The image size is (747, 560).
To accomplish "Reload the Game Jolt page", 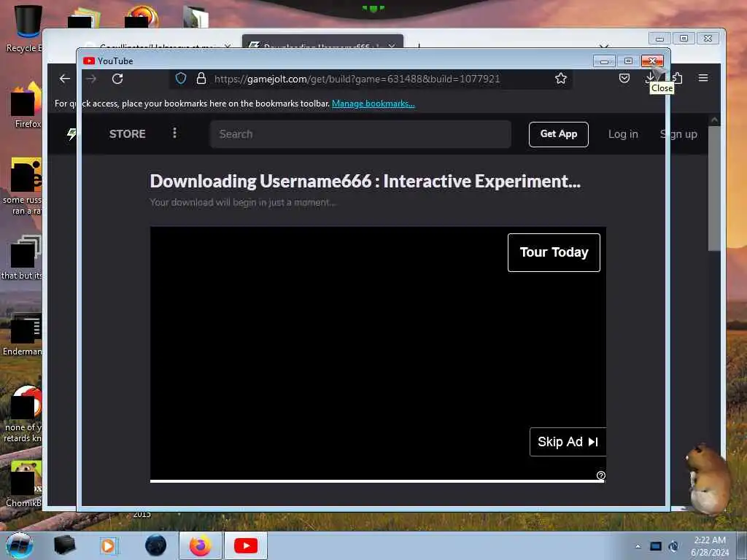I will tap(117, 79).
